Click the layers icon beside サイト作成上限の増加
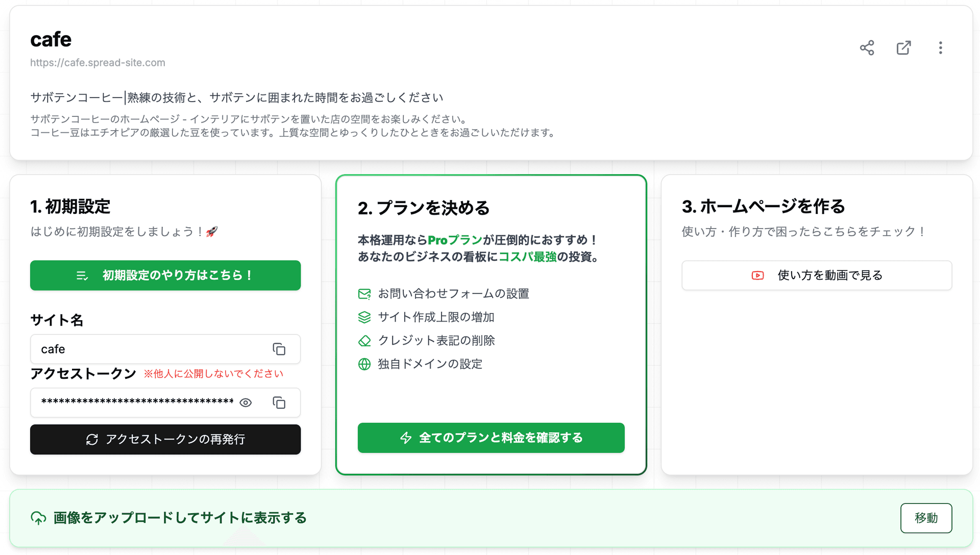Screen dimensions: 980x555 pyautogui.click(x=364, y=317)
